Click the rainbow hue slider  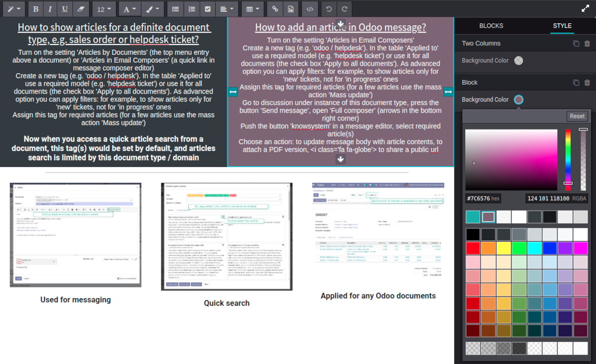click(568, 160)
